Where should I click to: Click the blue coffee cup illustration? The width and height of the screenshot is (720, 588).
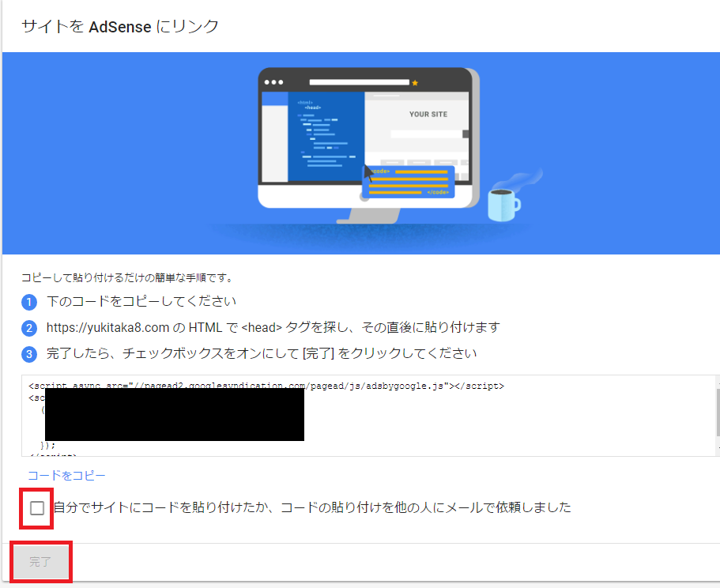(503, 204)
